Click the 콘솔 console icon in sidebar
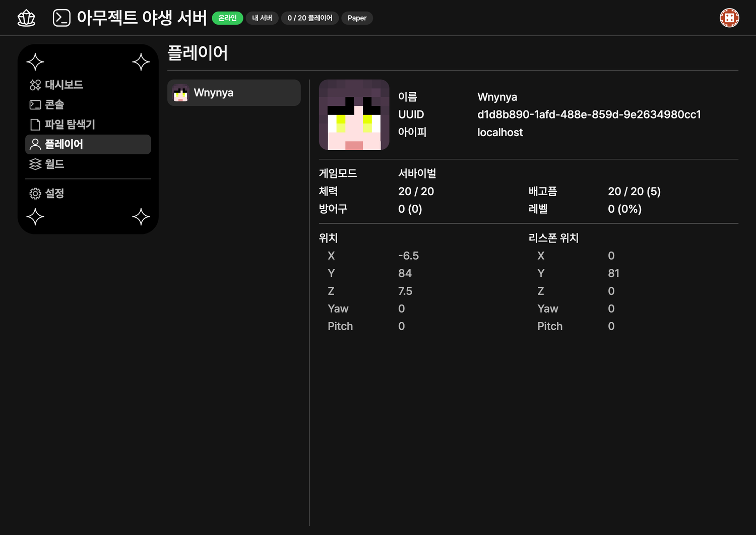The image size is (756, 535). click(35, 105)
